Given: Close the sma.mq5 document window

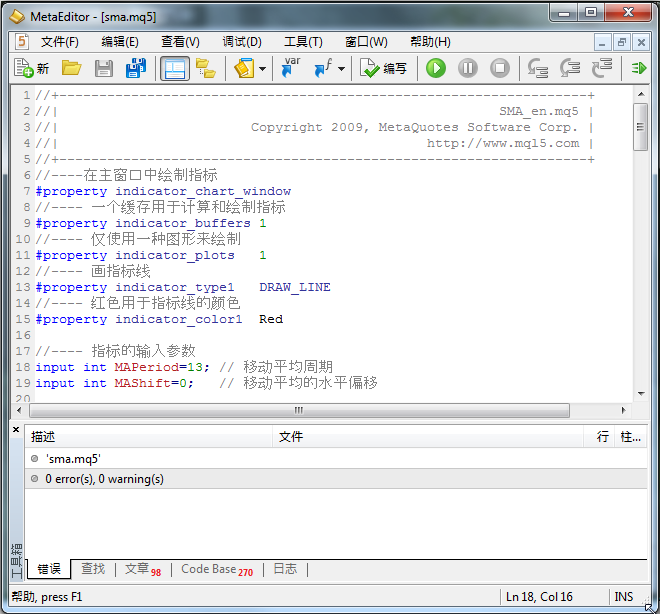Looking at the screenshot, I should [x=641, y=43].
